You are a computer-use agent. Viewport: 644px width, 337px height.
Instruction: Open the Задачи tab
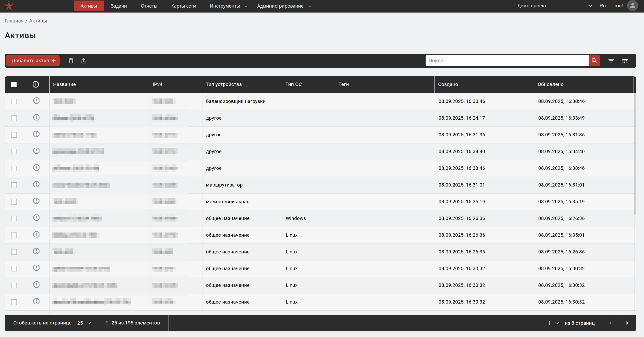click(x=119, y=6)
